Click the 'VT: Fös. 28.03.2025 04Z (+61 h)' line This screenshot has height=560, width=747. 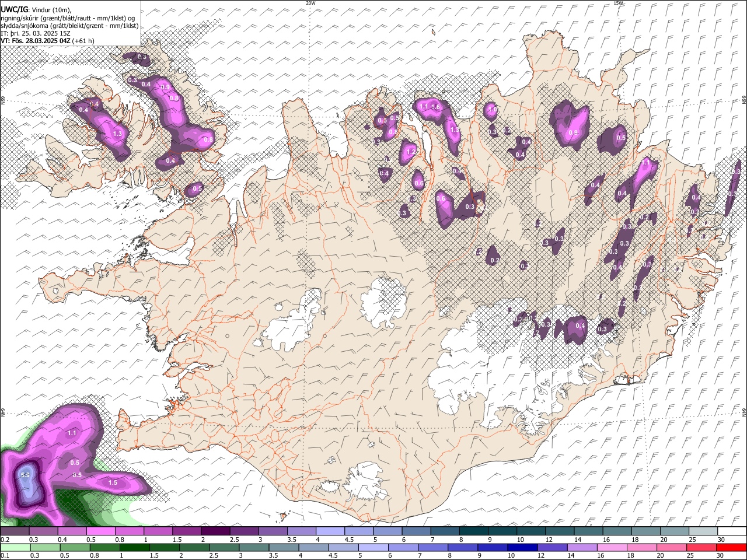(47, 41)
